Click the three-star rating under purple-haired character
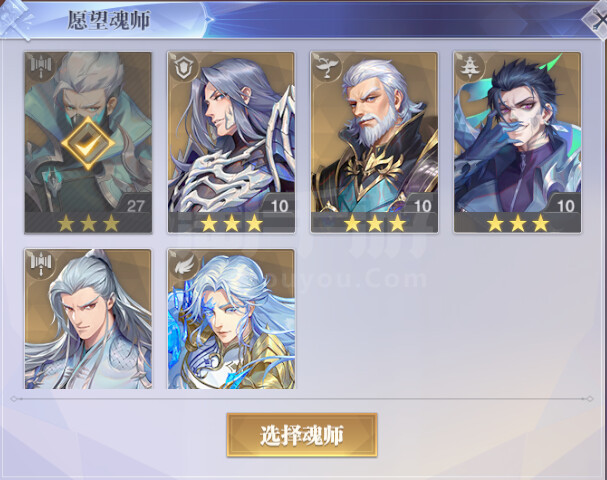Viewport: 607px width, 480px height. (x=231, y=223)
